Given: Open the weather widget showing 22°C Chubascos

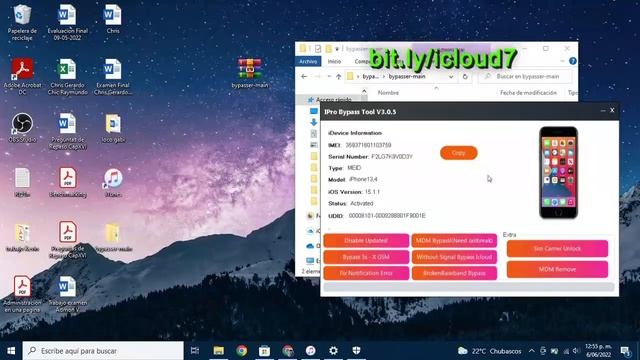Looking at the screenshot, I should [x=490, y=351].
